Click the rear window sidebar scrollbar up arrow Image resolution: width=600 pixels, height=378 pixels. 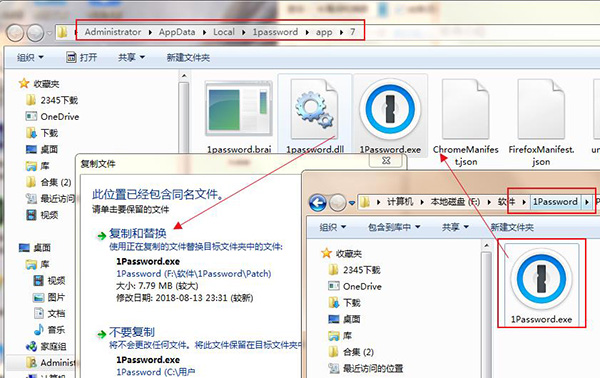184,77
